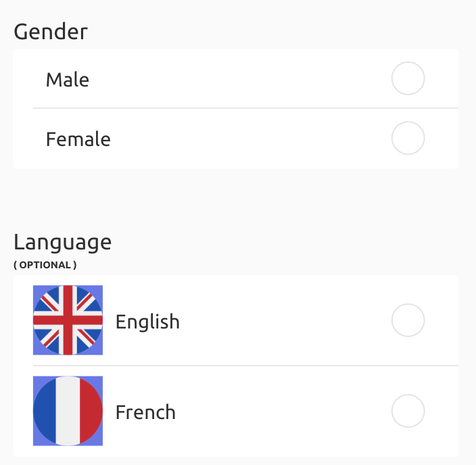Choose the English language radio button

point(408,320)
